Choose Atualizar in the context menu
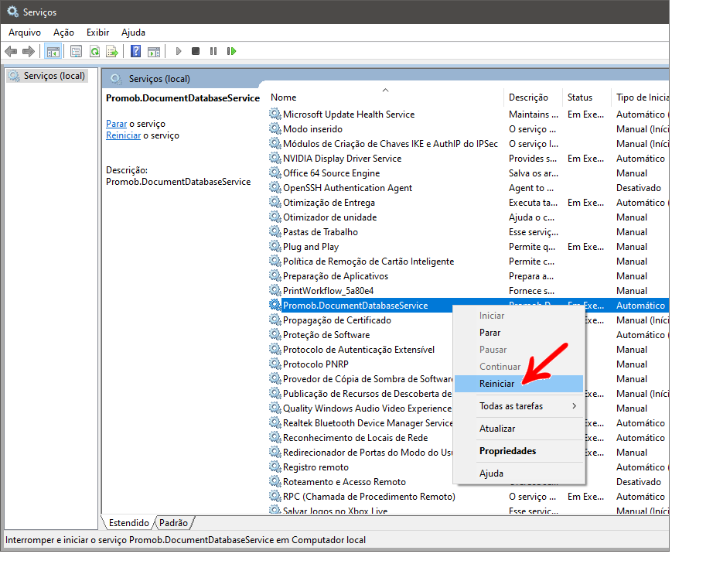Viewport: 713px width, 588px height. 519,429
